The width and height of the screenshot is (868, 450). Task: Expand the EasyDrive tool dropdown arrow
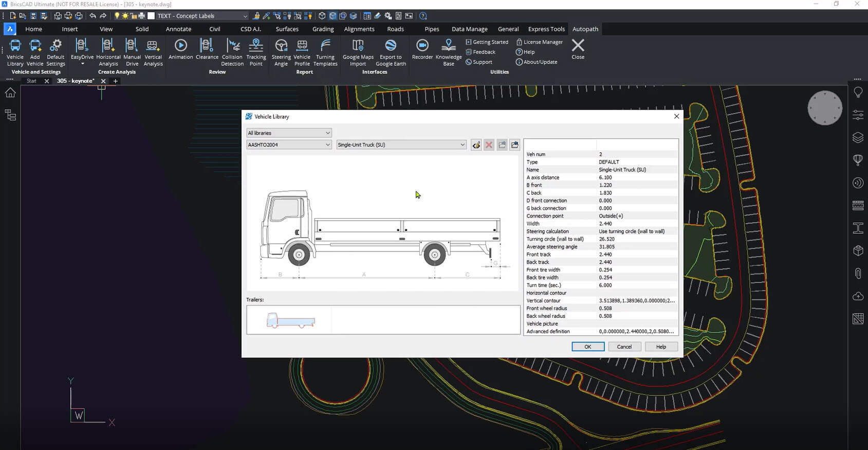[82, 64]
